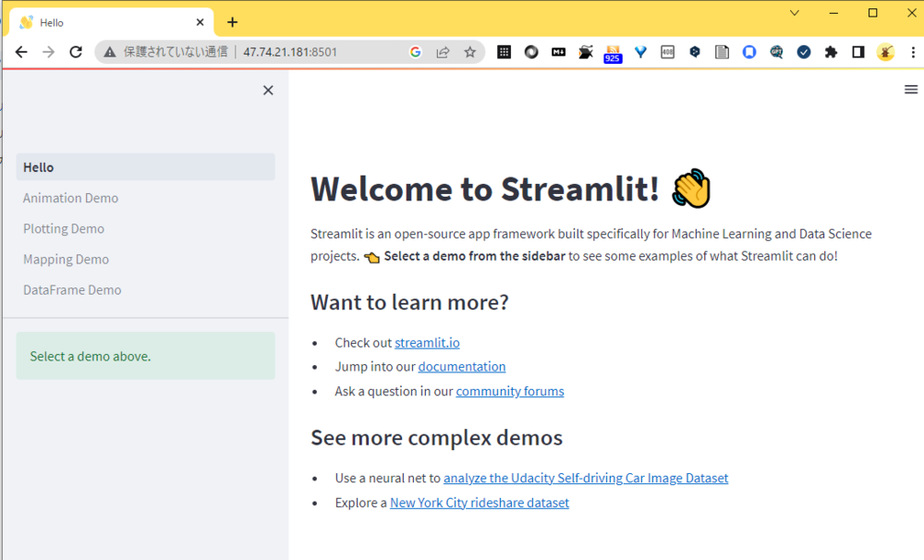Open the Extensions puzzle piece menu
This screenshot has width=924, height=560.
pyautogui.click(x=831, y=53)
